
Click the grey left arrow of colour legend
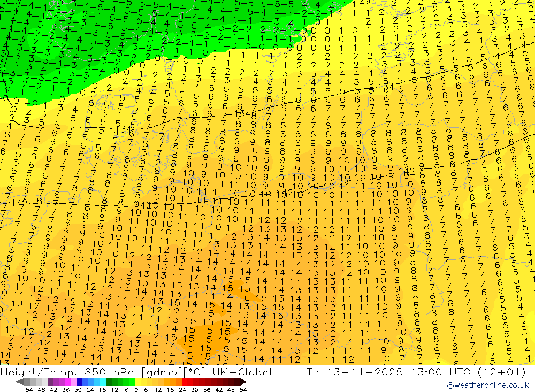(x=19, y=382)
